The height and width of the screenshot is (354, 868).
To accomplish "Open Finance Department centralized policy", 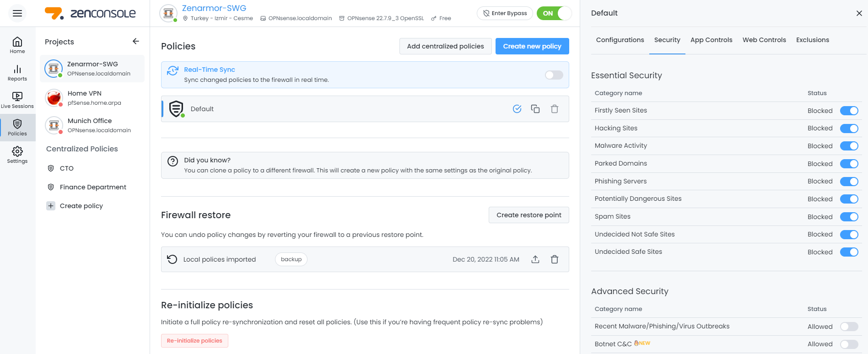I will 93,187.
